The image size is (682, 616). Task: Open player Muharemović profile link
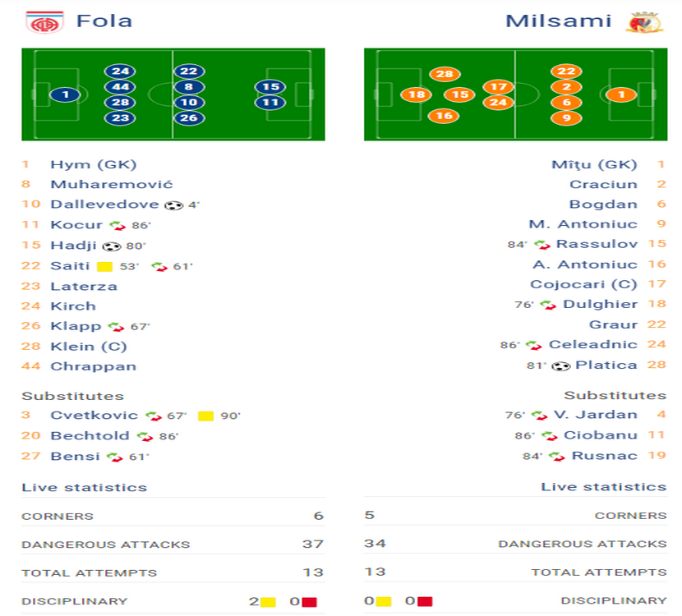coord(112,184)
